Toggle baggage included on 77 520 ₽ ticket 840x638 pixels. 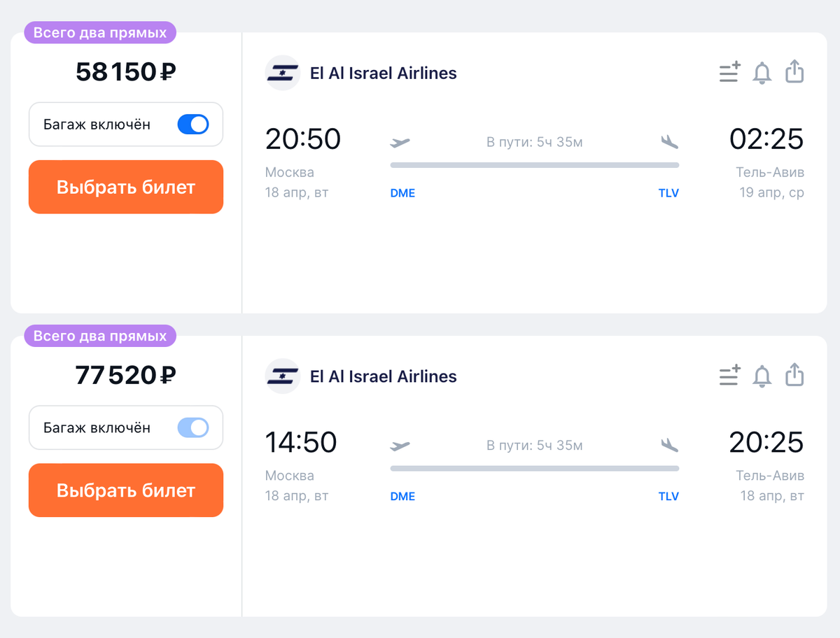click(x=192, y=427)
